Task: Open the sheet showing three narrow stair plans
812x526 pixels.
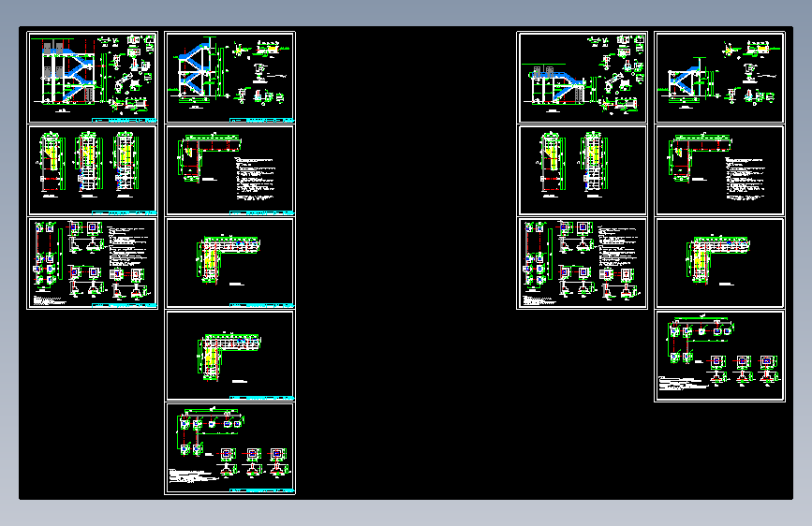Action: pyautogui.click(x=92, y=170)
